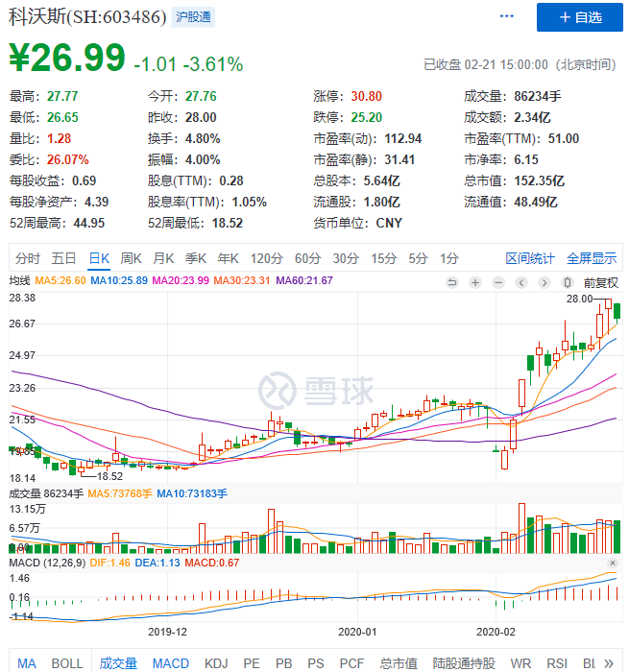Click the MACD (12,26,9) panel label
Screen dimensions: 629x672
tap(47, 564)
